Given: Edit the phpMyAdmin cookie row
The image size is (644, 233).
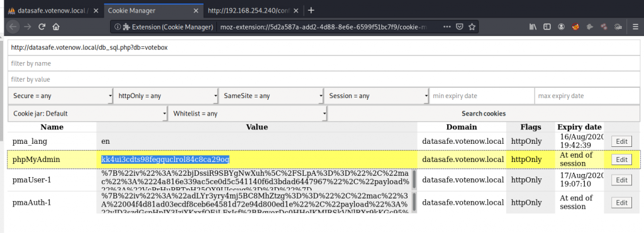Looking at the screenshot, I should [621, 160].
